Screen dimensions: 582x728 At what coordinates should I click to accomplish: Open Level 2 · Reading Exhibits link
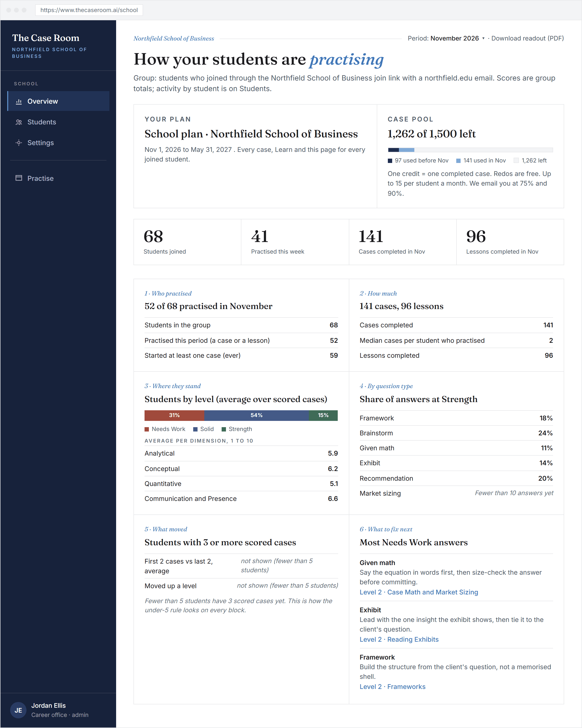coord(399,639)
